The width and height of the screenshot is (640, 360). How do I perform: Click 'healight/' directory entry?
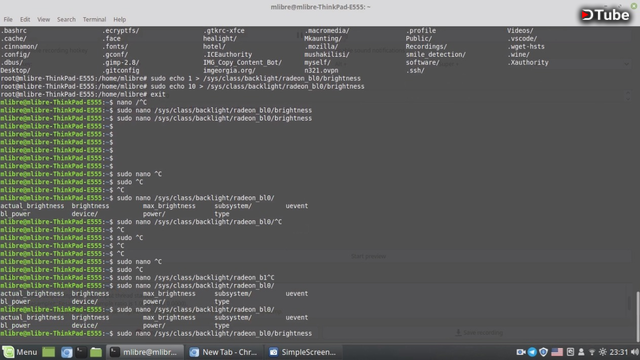tap(220, 38)
